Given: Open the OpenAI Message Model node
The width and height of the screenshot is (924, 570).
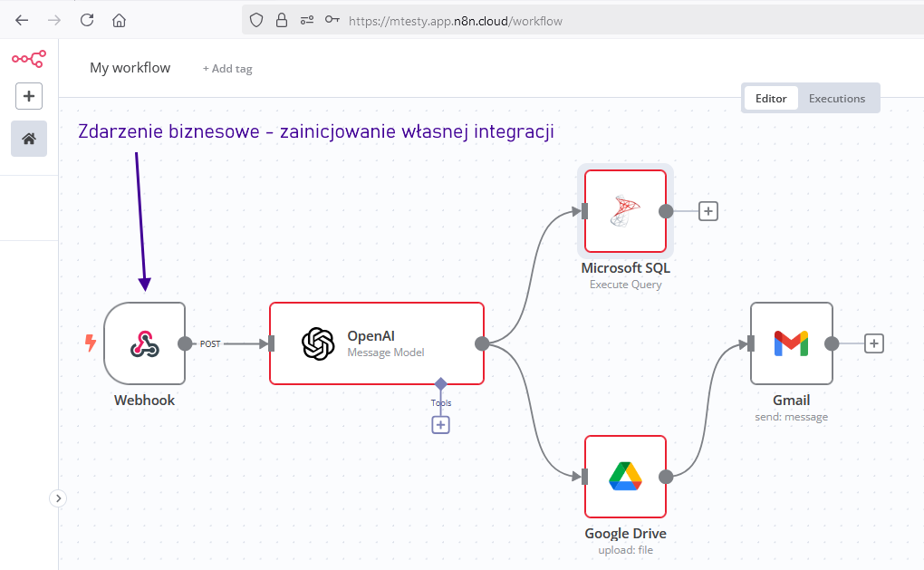Looking at the screenshot, I should (x=376, y=343).
